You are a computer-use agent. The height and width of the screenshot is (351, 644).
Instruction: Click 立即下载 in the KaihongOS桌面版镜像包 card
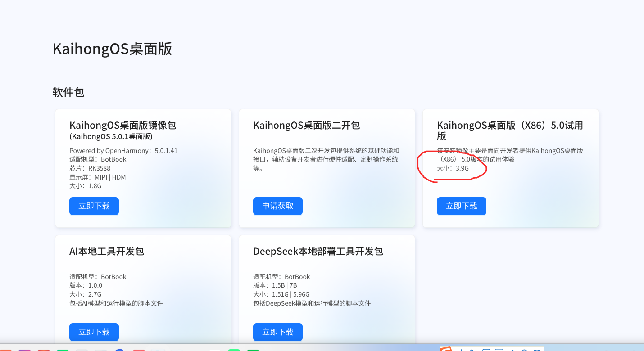pyautogui.click(x=94, y=206)
